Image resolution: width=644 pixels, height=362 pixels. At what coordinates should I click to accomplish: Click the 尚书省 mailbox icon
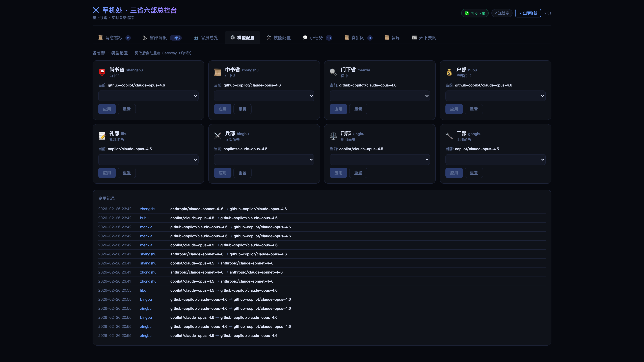[x=102, y=72]
